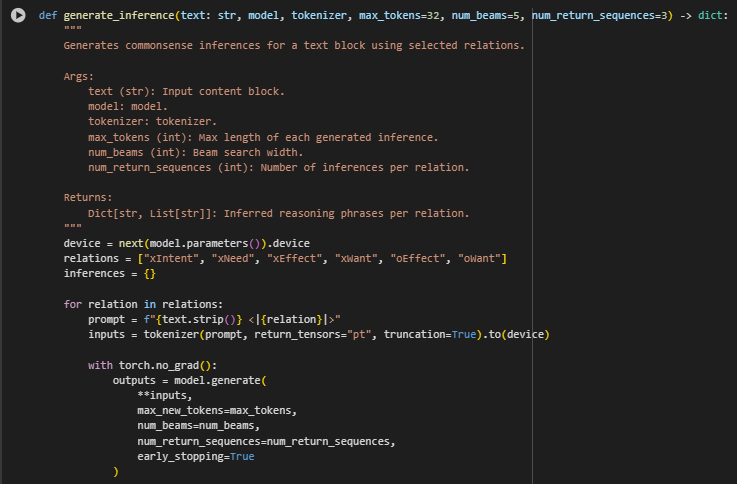The image size is (737, 484).
Task: Click the 'with torch.no_grad():' line
Action: (152, 366)
